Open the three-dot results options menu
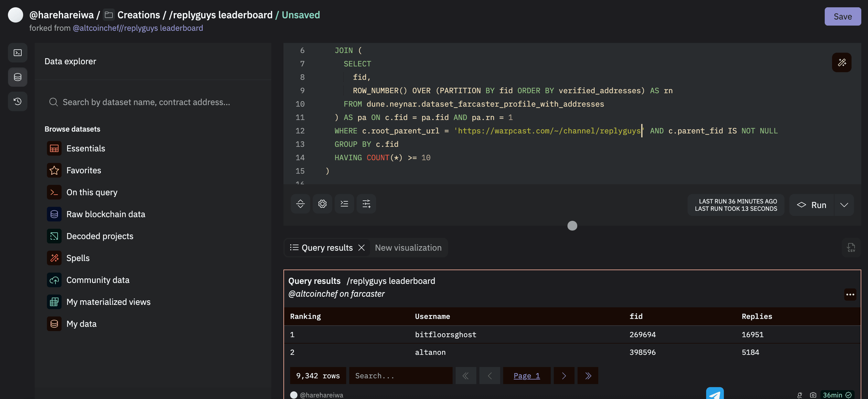The height and width of the screenshot is (399, 868). (850, 295)
